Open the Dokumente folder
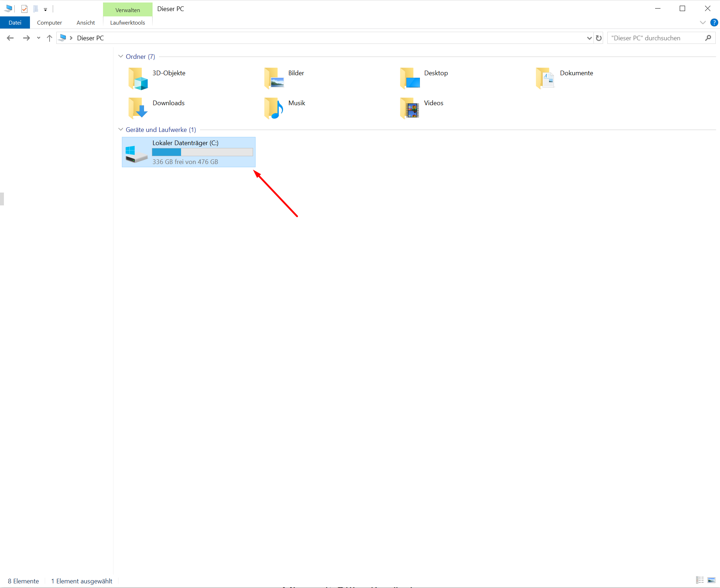This screenshot has width=720, height=588. pos(576,73)
